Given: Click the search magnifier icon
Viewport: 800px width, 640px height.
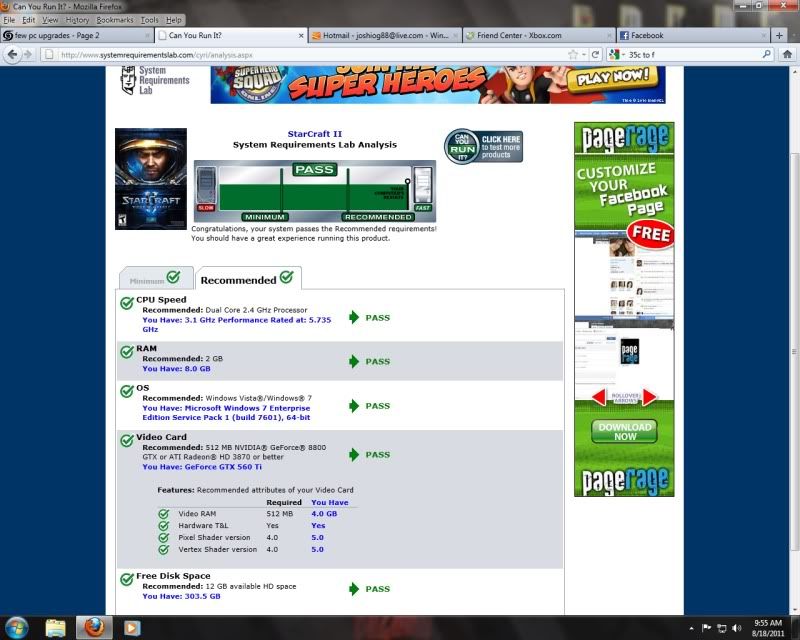Looking at the screenshot, I should click(766, 54).
